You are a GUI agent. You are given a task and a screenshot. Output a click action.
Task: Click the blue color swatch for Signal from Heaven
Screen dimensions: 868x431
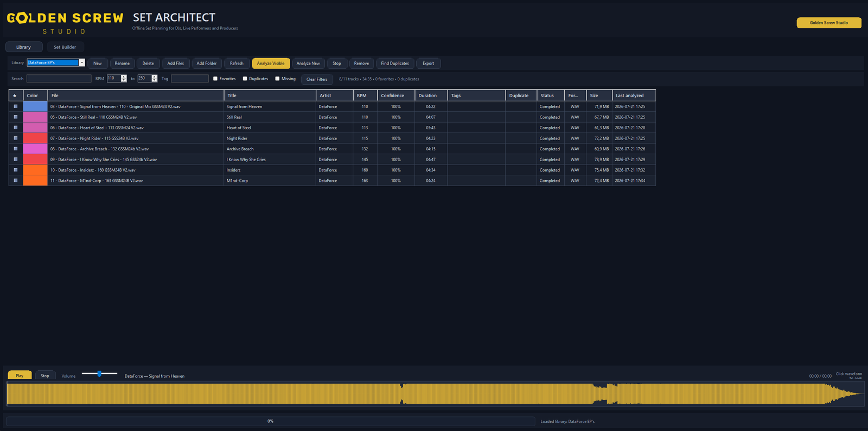(35, 106)
